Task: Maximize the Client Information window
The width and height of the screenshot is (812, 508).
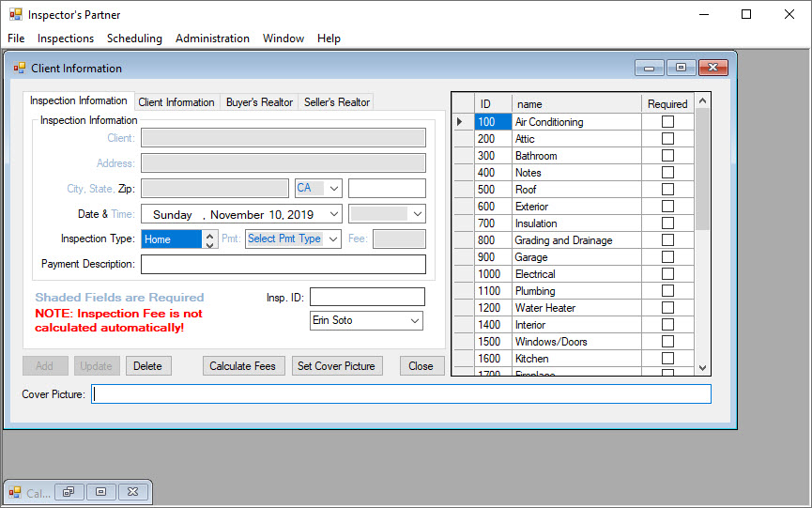Action: (x=681, y=68)
